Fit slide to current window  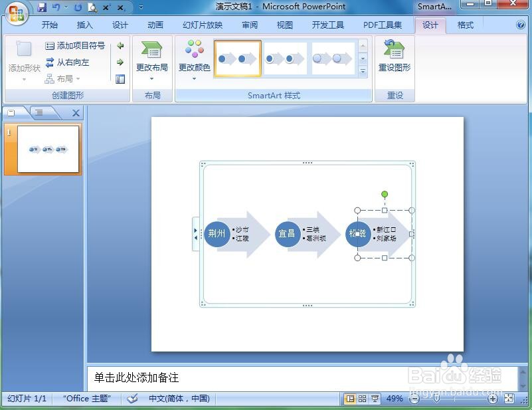[x=509, y=399]
